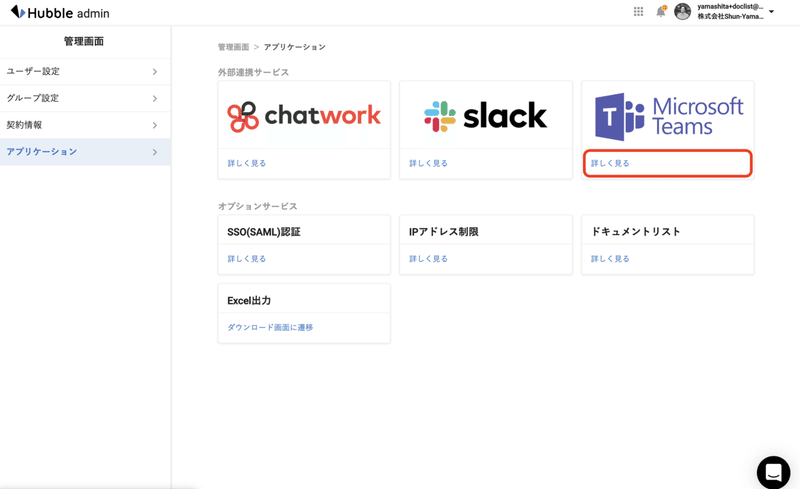The image size is (800, 489).
Task: Expand the ユーザー設定 chevron
Action: point(155,72)
